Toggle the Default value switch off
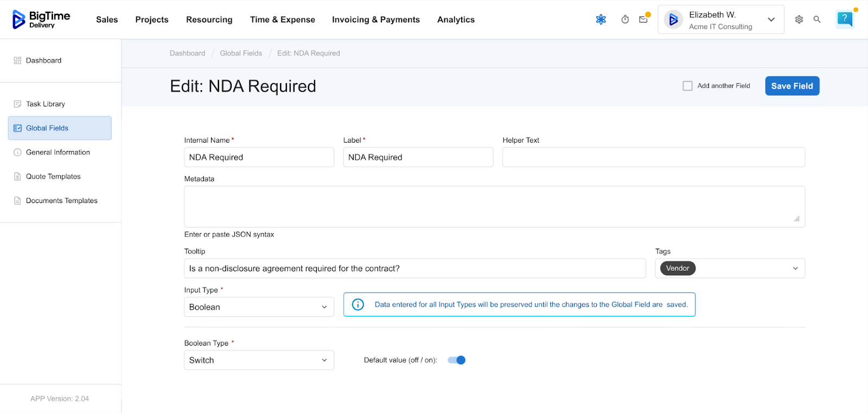 [457, 360]
